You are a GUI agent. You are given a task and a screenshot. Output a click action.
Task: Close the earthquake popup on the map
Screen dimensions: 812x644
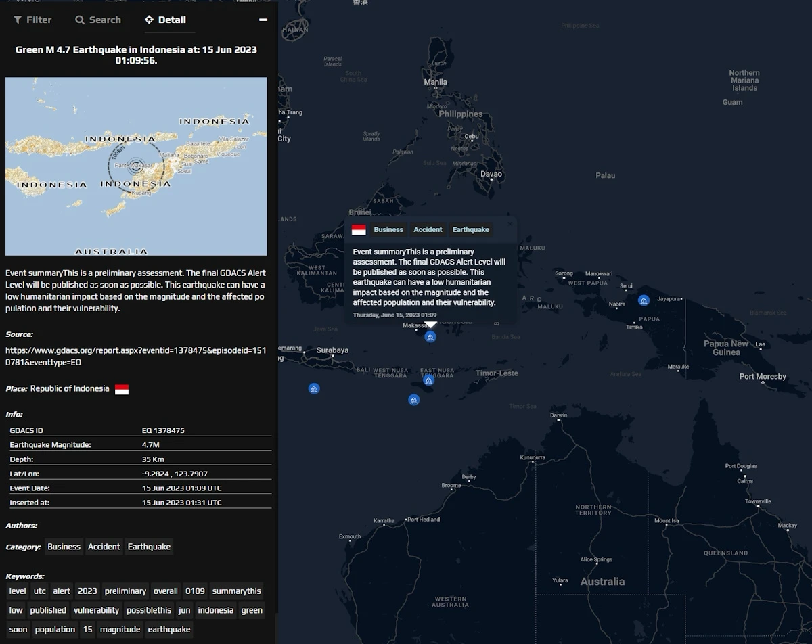pos(510,224)
